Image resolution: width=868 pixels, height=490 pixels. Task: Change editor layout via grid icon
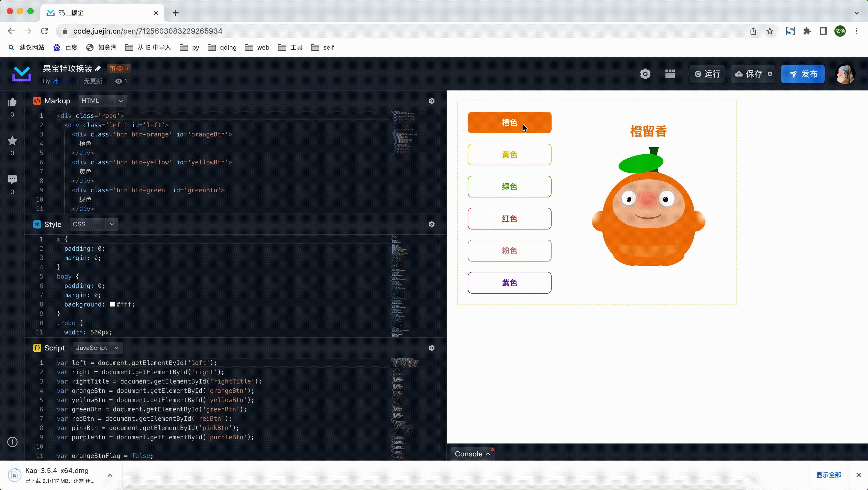pos(670,74)
